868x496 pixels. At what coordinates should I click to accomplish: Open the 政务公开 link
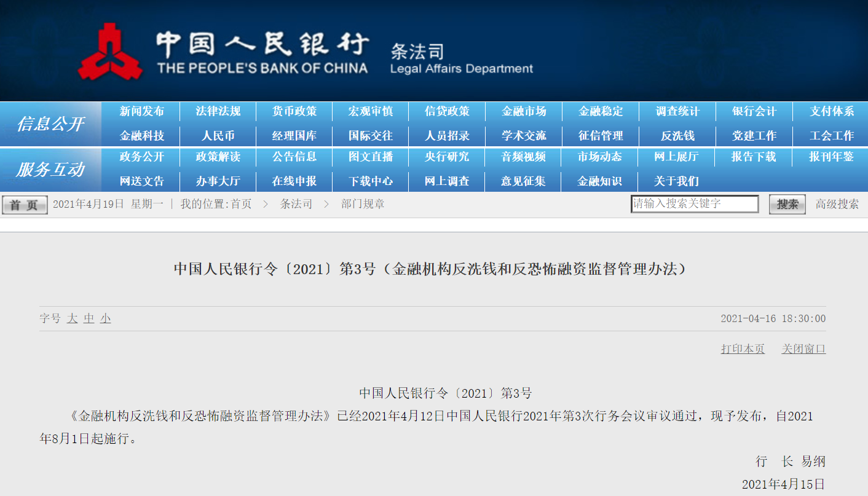pos(142,157)
